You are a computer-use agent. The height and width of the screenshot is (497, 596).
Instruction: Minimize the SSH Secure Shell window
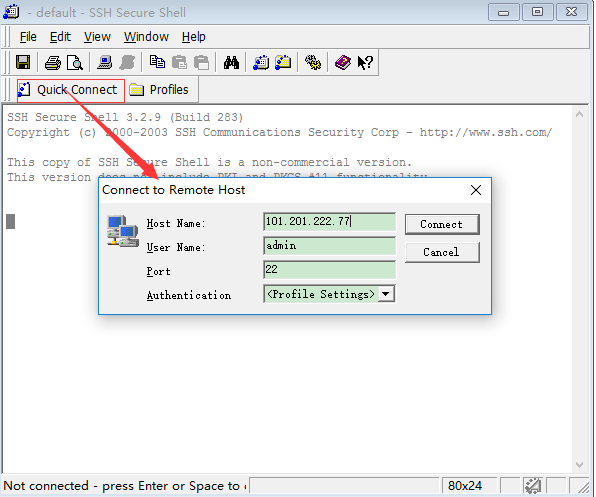click(503, 12)
